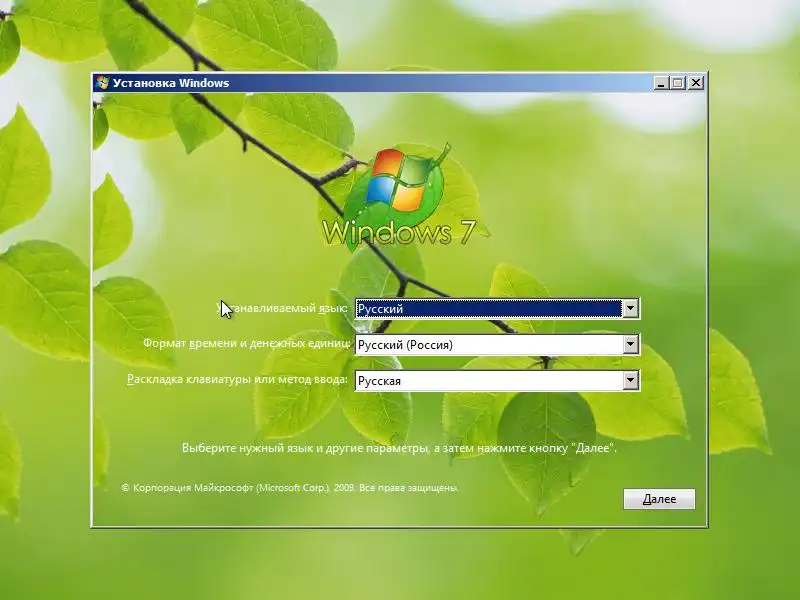The image size is (800, 600).
Task: Click the Далее button
Action: pyautogui.click(x=659, y=499)
